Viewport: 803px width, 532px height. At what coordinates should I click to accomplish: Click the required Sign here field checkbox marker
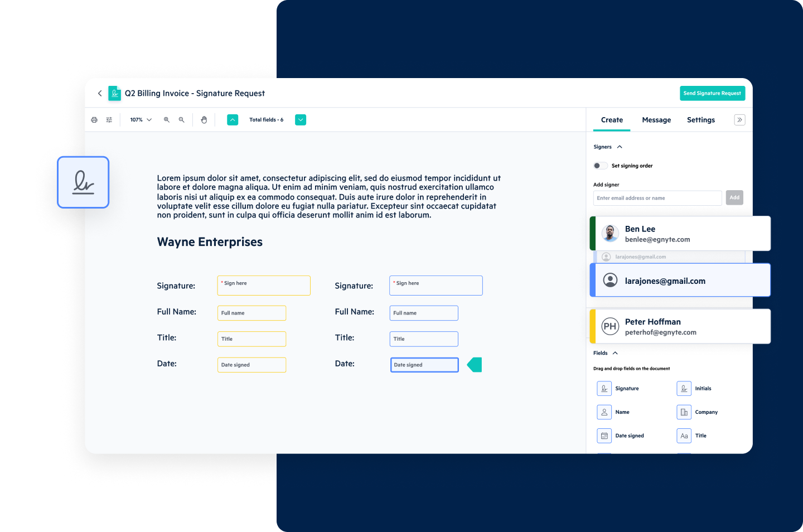point(222,283)
